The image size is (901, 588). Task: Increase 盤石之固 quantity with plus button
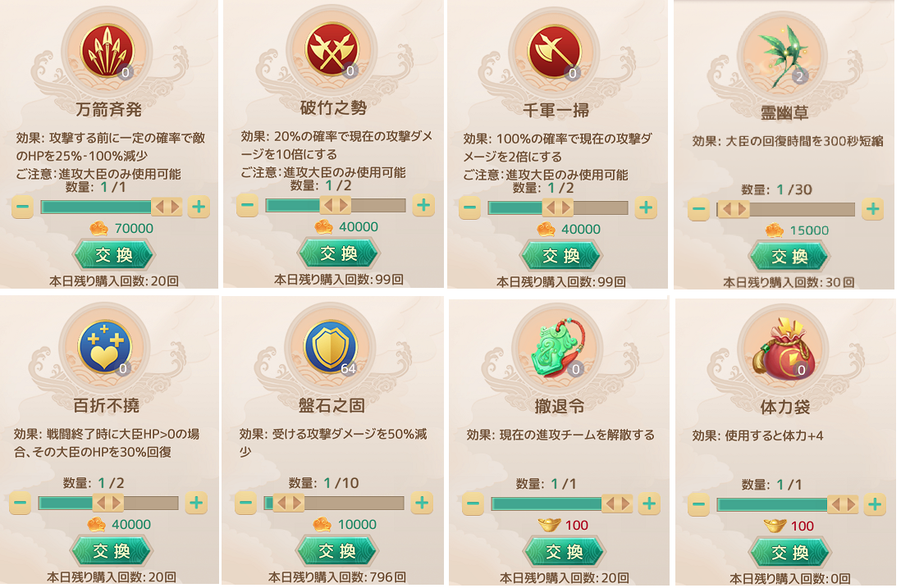(422, 503)
